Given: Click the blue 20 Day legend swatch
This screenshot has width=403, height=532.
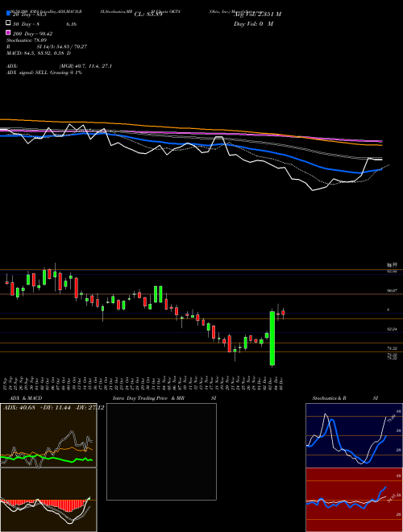Looking at the screenshot, I should (8, 14).
